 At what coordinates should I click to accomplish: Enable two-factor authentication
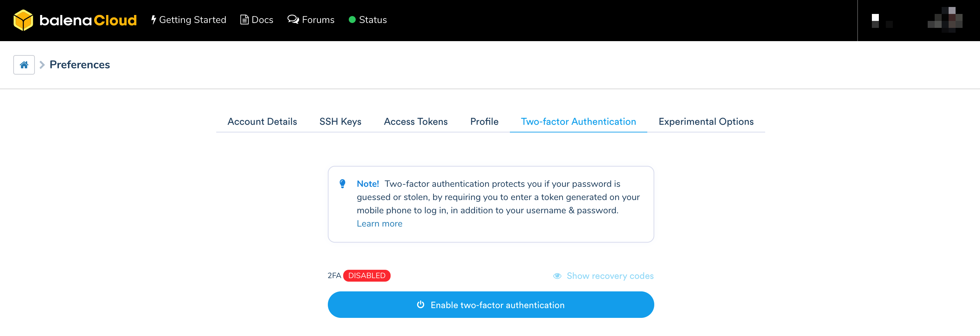pos(491,304)
